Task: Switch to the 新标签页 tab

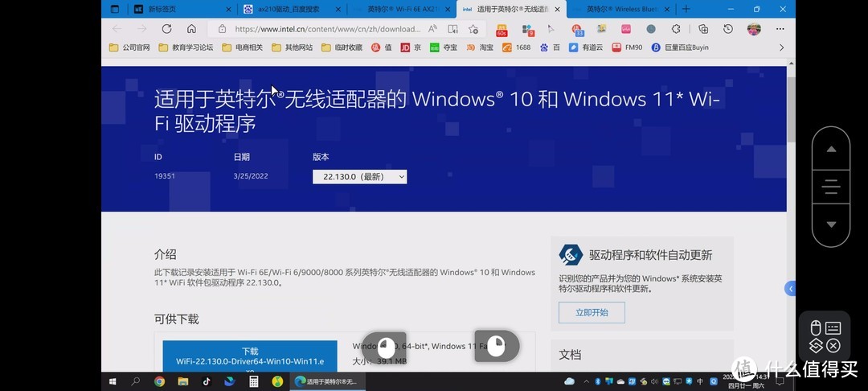Action: click(x=182, y=9)
